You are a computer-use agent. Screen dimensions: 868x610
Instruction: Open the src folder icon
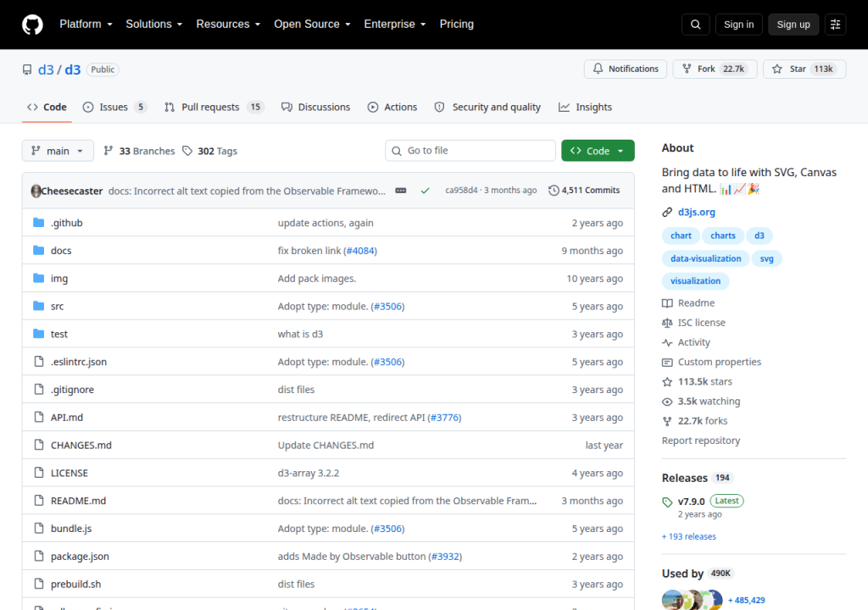38,306
